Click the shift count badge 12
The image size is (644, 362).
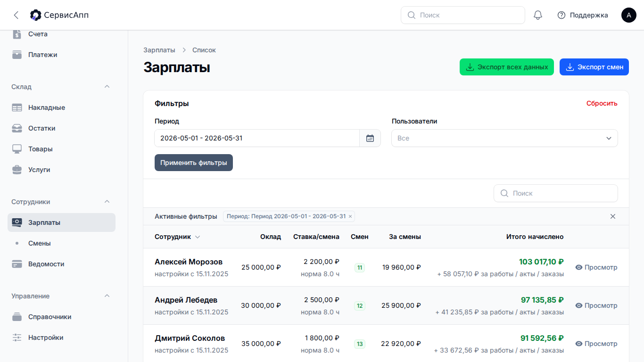coord(360,306)
